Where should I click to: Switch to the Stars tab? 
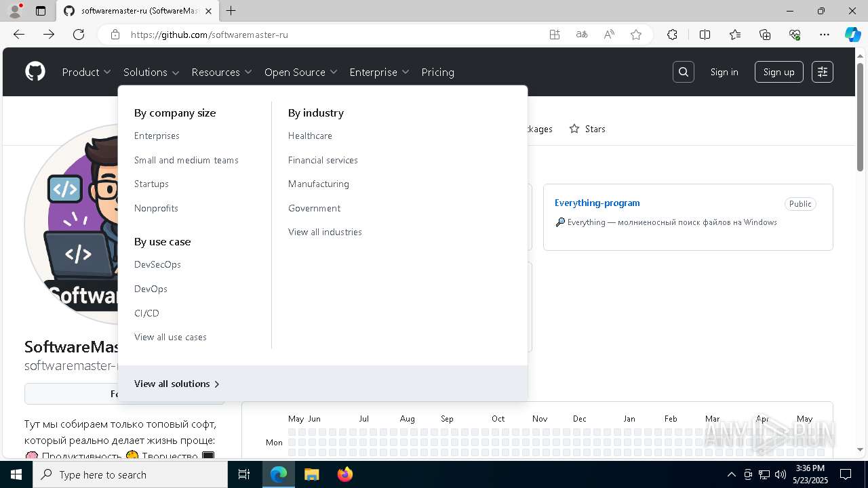[x=587, y=129]
